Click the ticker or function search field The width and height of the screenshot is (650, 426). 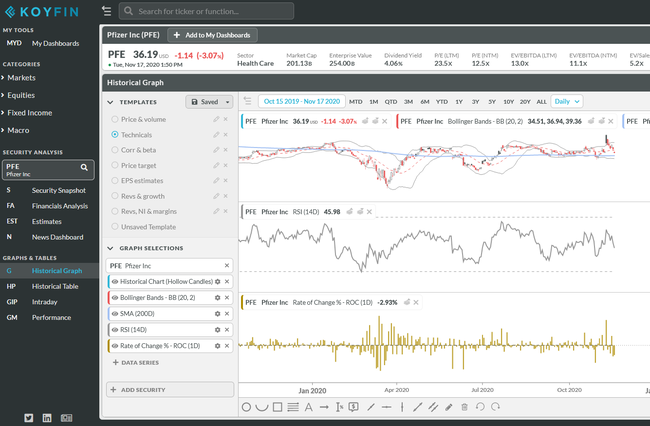click(206, 11)
